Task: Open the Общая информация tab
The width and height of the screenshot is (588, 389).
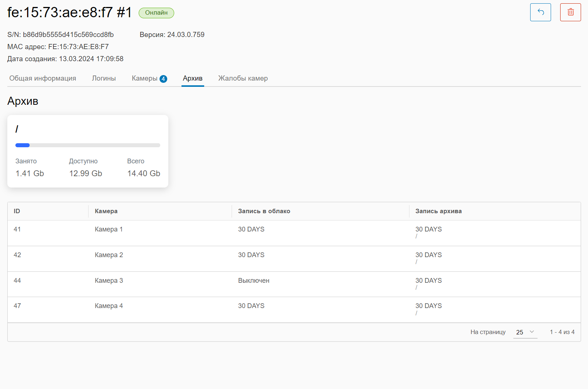Action: point(43,78)
